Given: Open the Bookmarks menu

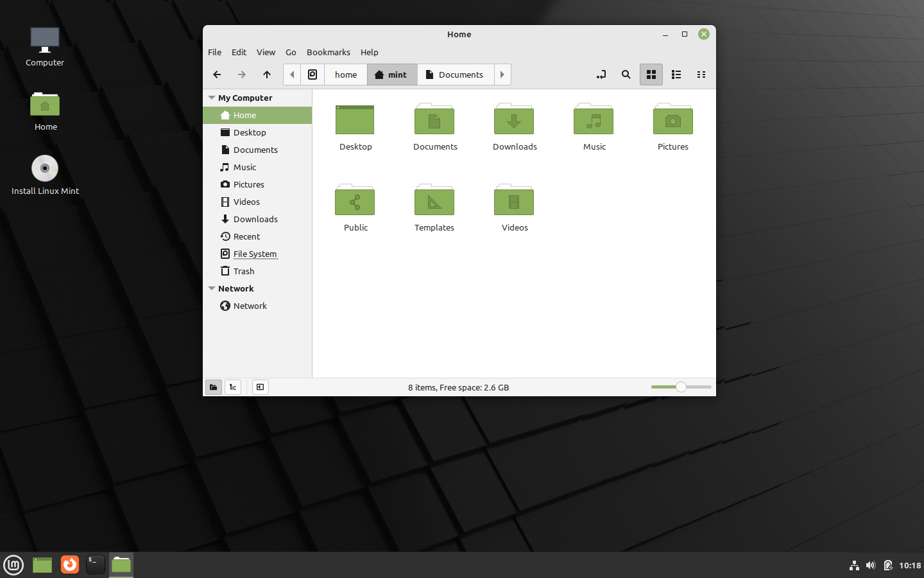Looking at the screenshot, I should point(329,52).
